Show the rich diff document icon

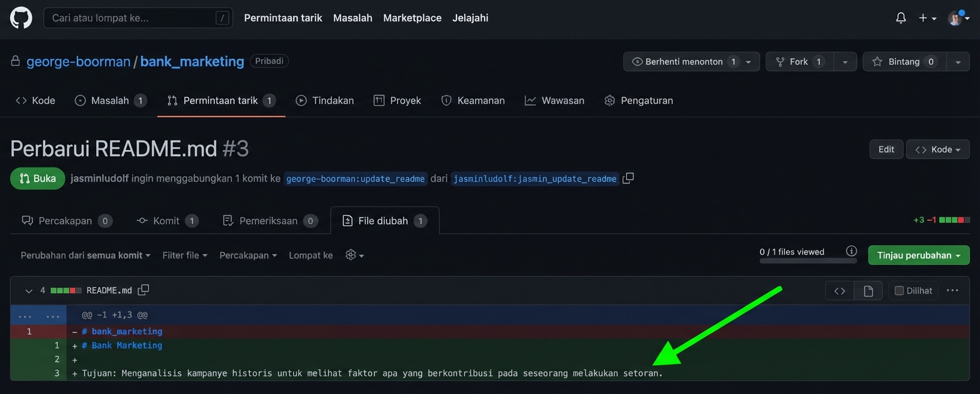[x=868, y=291]
